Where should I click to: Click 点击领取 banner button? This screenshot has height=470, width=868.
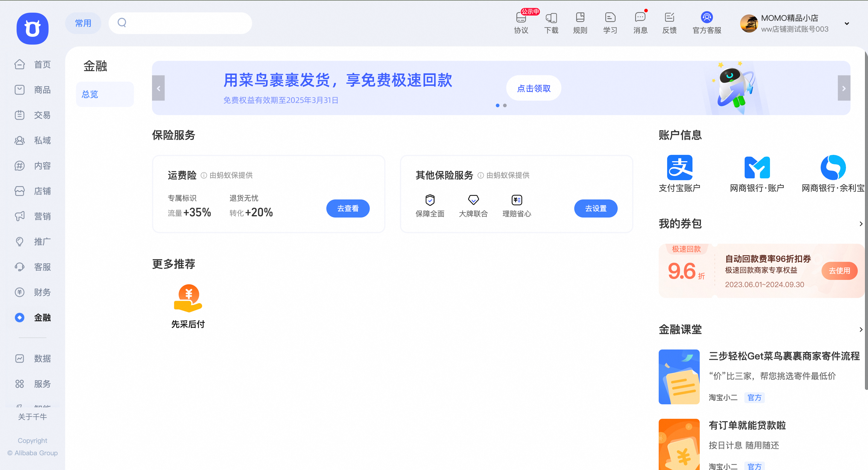click(534, 88)
